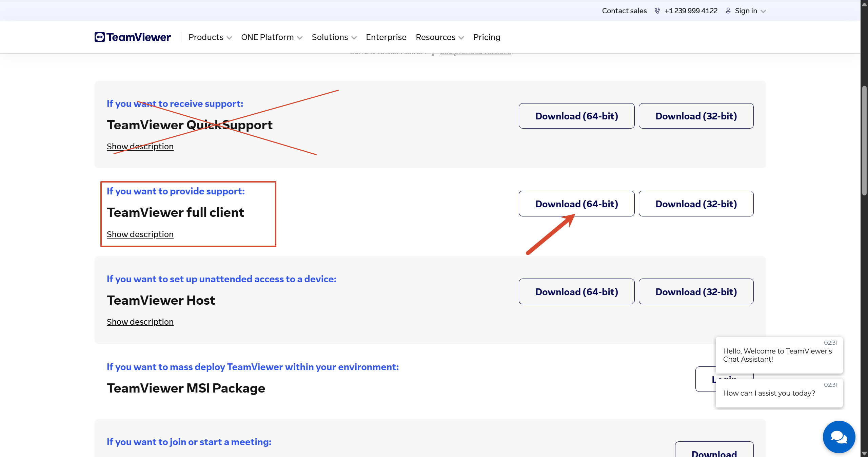The height and width of the screenshot is (457, 868).
Task: Download TeamViewer full client 32-bit
Action: coord(696,204)
